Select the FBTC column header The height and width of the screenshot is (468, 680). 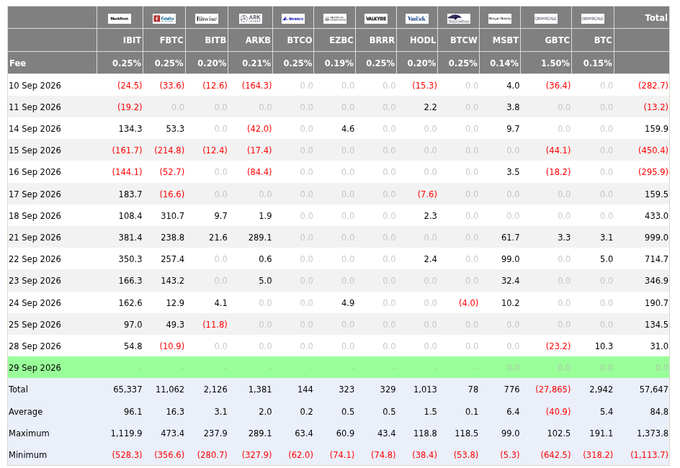pos(171,40)
